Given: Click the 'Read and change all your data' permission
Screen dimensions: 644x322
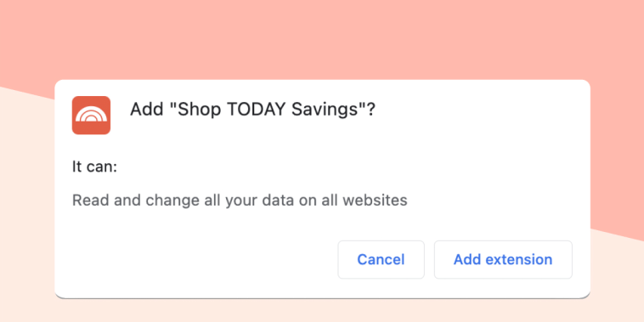Looking at the screenshot, I should point(240,201).
